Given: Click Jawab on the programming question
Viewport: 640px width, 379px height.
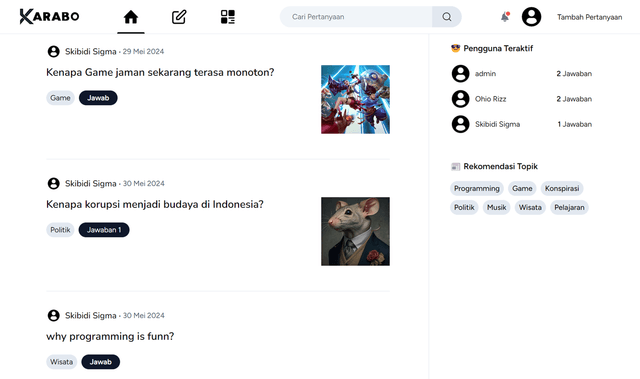Looking at the screenshot, I should (x=100, y=362).
